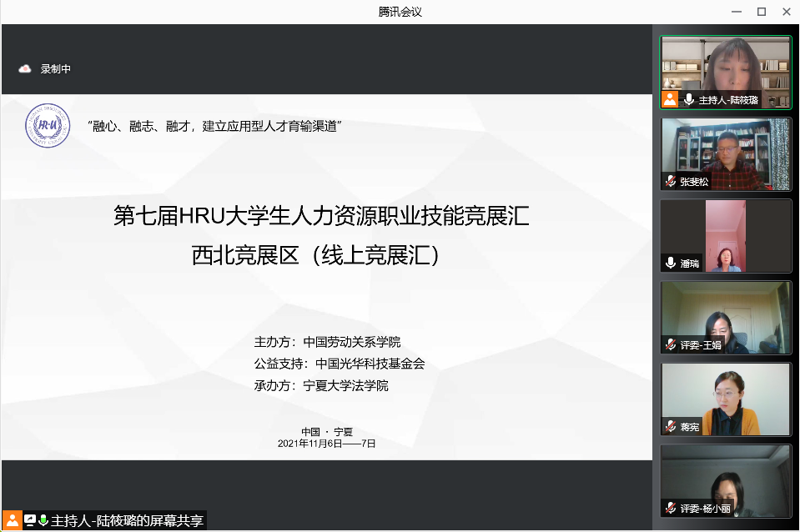Click the muted mic icon for 评委-杨小丽
The width and height of the screenshot is (800, 532).
(670, 508)
